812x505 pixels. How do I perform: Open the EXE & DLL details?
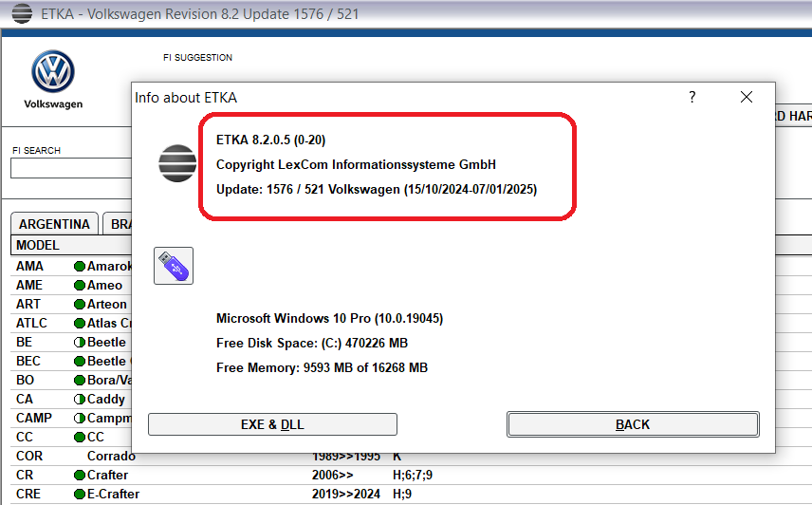tap(272, 424)
